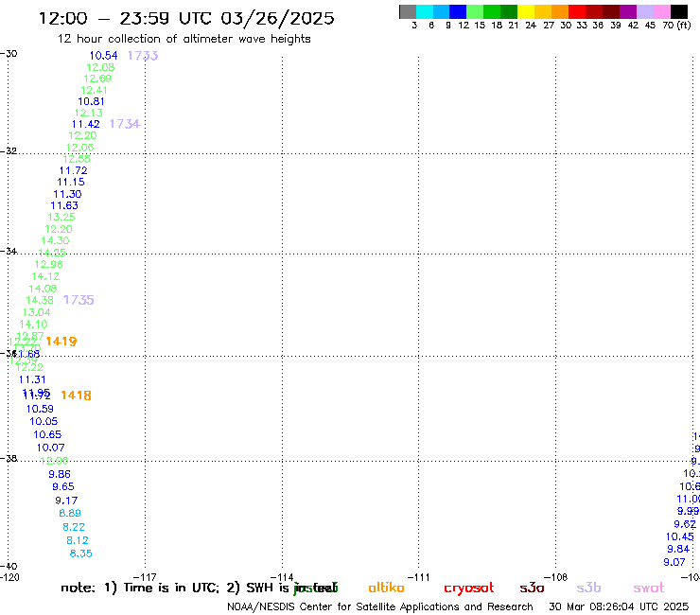Click the red swatch in the color scale
This screenshot has width=700, height=615.
point(577,11)
